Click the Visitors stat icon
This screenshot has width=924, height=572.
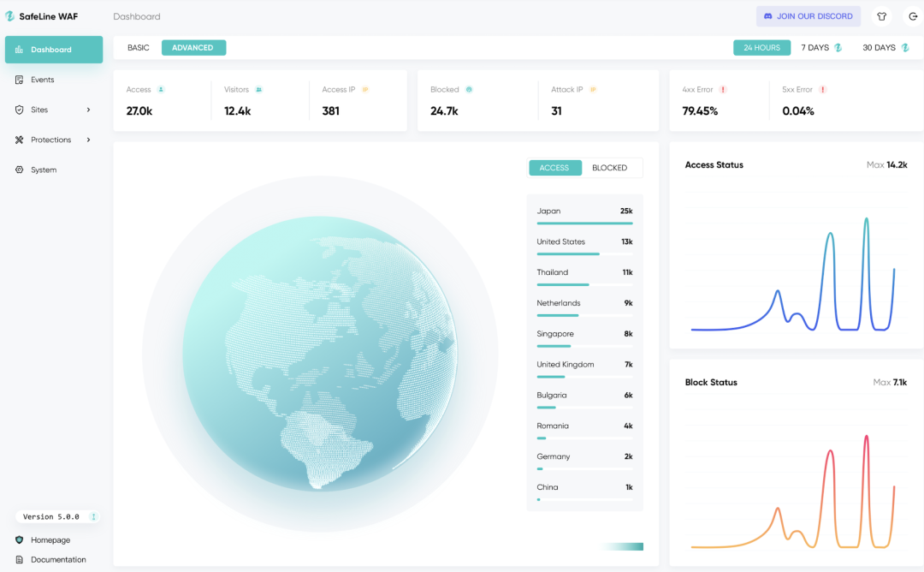[x=258, y=90]
